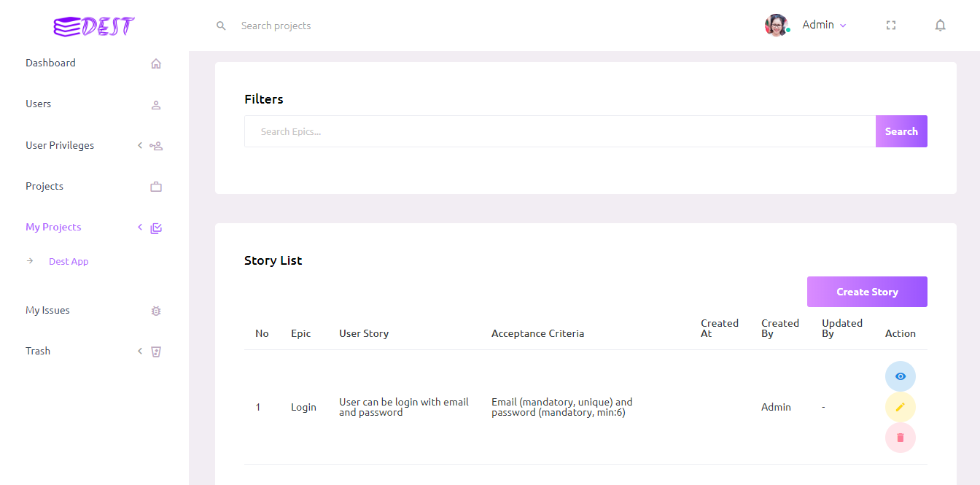
Task: Click the User Story column header
Action: point(364,333)
